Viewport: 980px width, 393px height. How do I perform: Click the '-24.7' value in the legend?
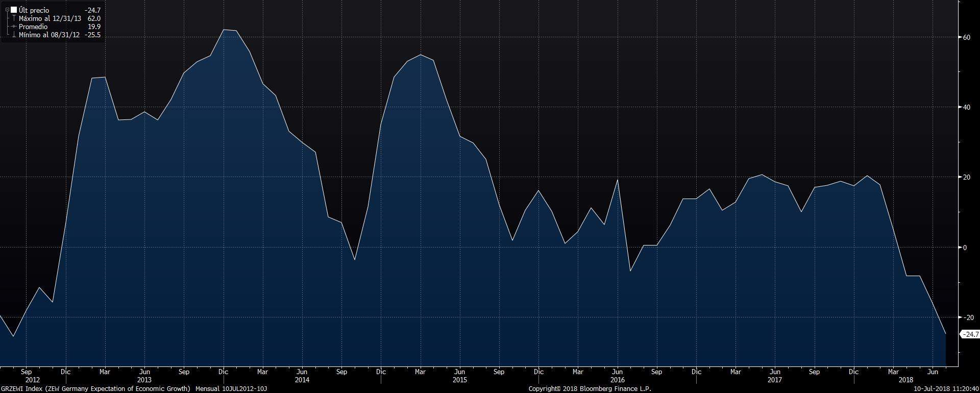point(92,10)
